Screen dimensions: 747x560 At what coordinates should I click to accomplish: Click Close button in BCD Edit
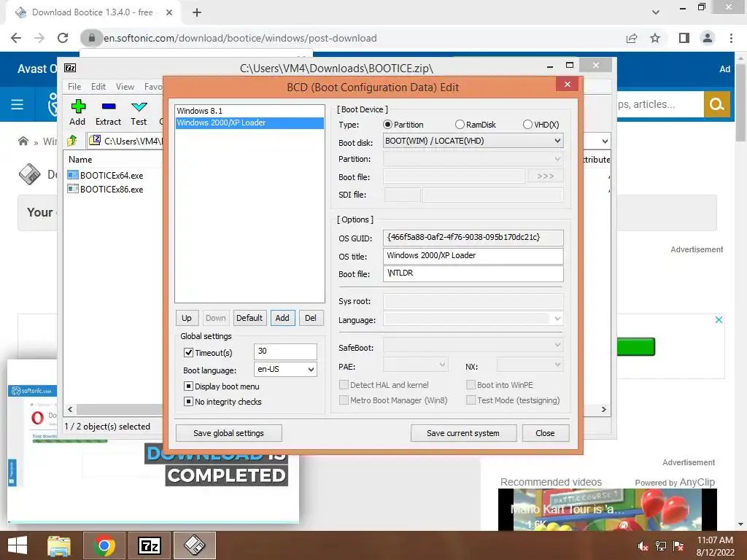[x=545, y=433]
